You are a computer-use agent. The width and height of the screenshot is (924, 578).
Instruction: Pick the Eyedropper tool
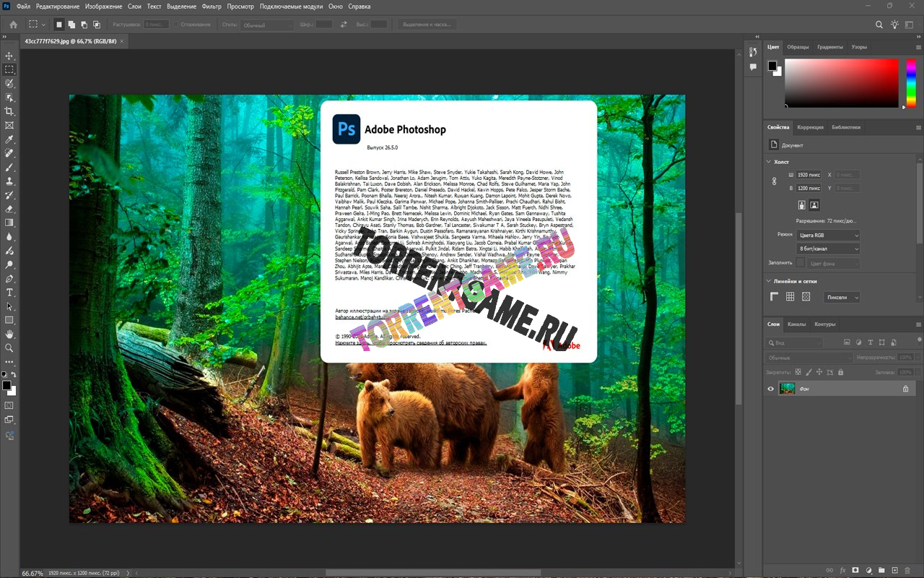9,139
